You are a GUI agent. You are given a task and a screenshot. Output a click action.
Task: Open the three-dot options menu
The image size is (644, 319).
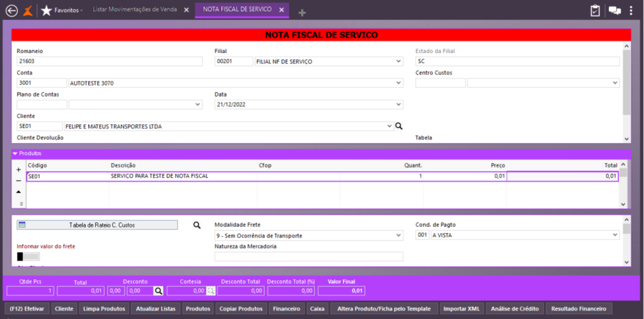(x=631, y=11)
